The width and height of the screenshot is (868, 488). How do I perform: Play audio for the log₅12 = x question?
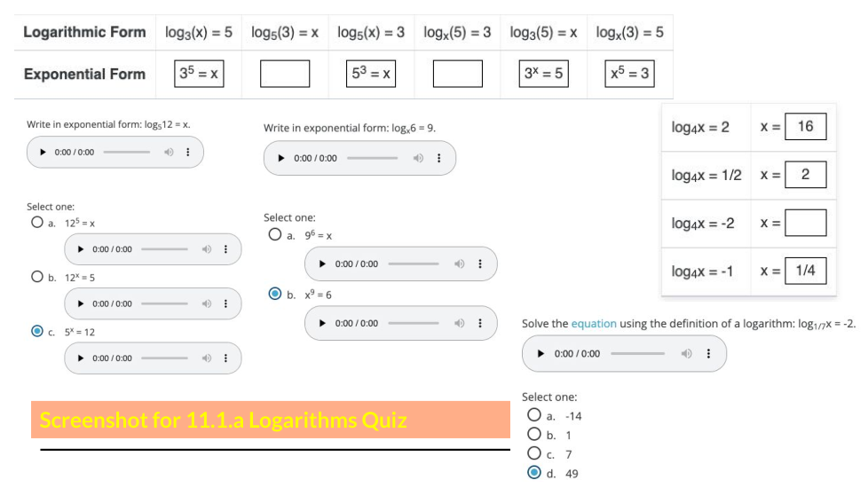pyautogui.click(x=43, y=153)
